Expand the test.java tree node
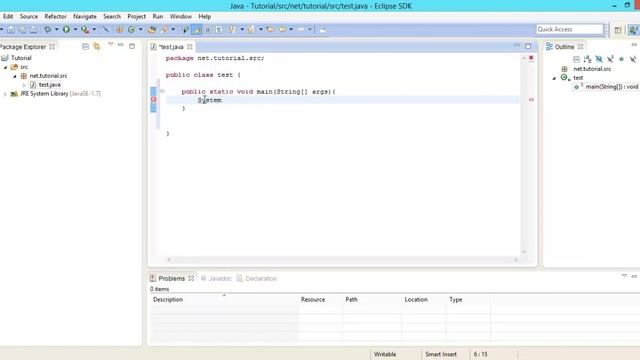 coord(24,85)
